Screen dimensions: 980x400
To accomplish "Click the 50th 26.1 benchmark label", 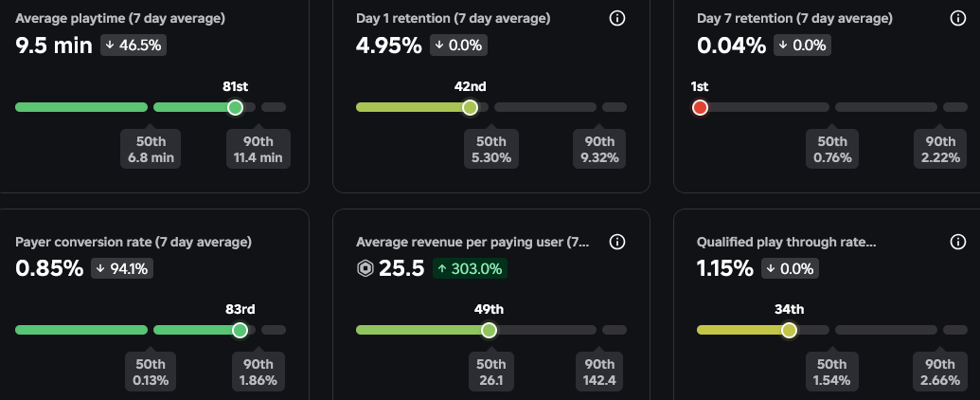I will click(490, 373).
